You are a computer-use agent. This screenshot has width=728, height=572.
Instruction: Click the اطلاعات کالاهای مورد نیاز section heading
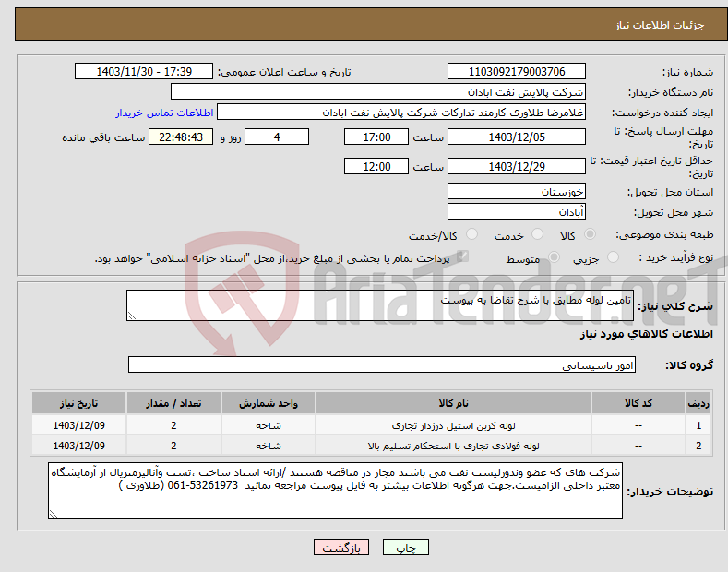(646, 334)
